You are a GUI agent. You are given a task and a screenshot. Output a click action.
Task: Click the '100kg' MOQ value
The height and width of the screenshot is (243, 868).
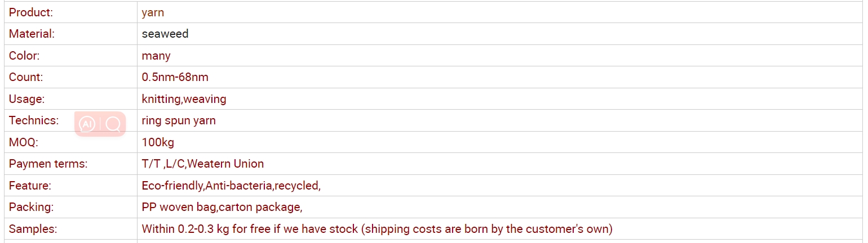158,142
